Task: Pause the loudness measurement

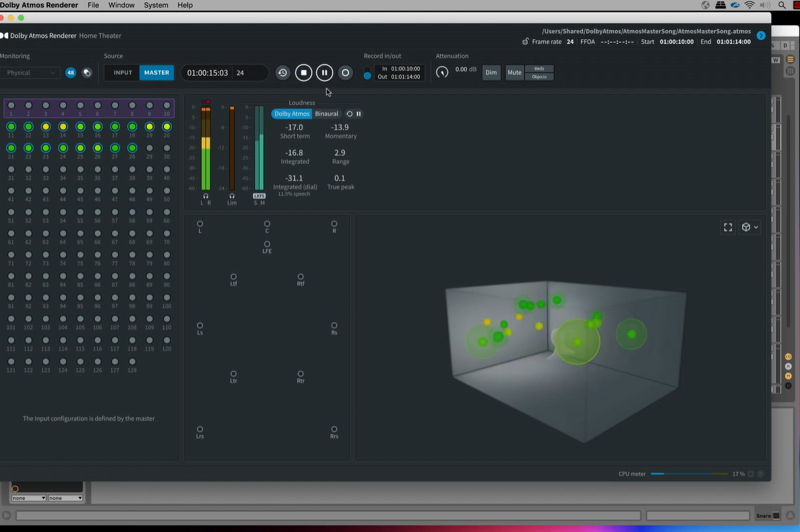Action: [359, 114]
